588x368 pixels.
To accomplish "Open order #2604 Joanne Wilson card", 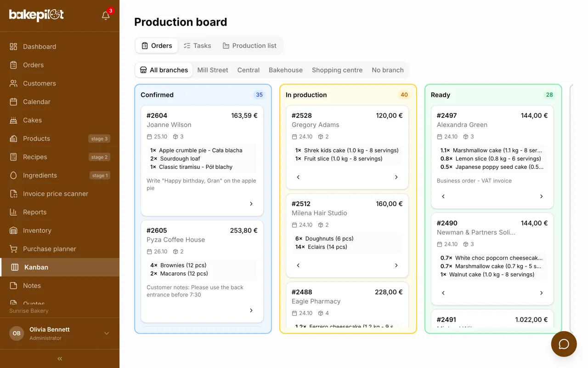I will [x=202, y=161].
